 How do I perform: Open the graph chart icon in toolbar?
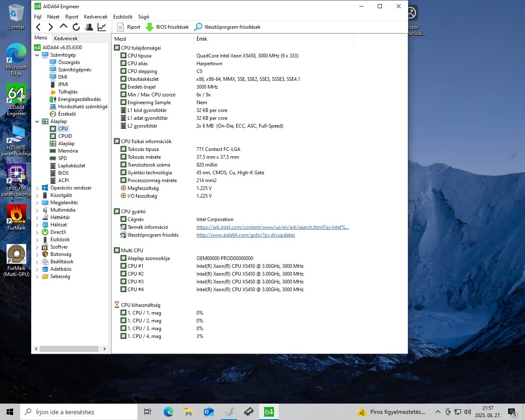point(102,27)
